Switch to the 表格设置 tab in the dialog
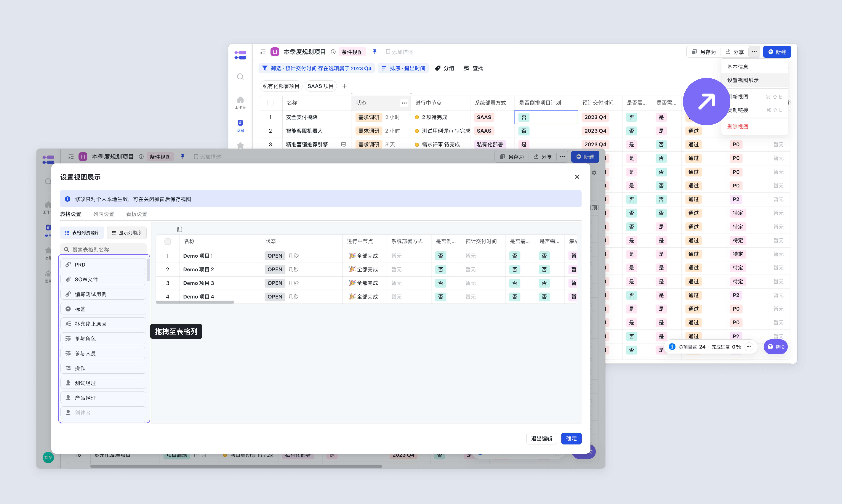842x504 pixels. 71,214
